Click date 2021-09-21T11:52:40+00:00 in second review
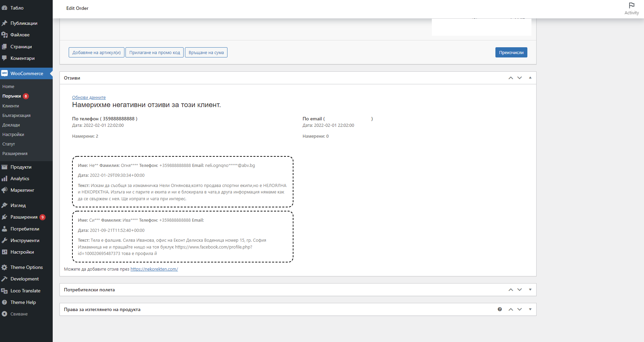This screenshot has height=342, width=644. 117,230
